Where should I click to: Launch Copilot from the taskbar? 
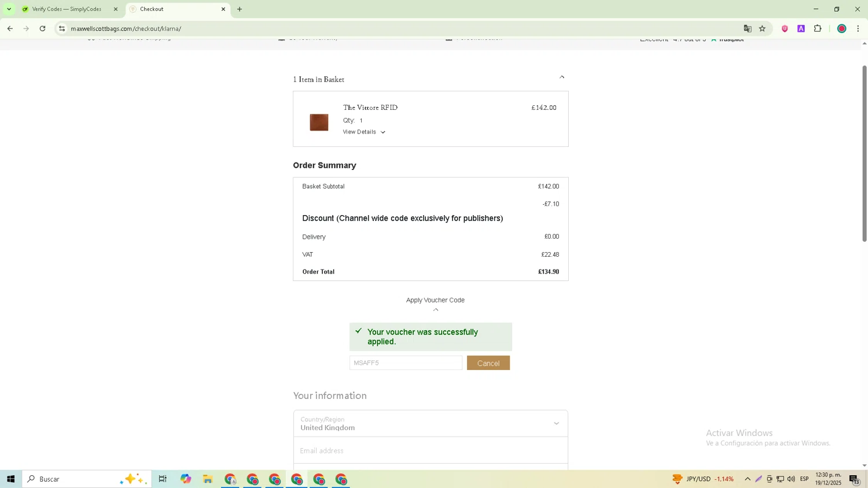pos(185,479)
